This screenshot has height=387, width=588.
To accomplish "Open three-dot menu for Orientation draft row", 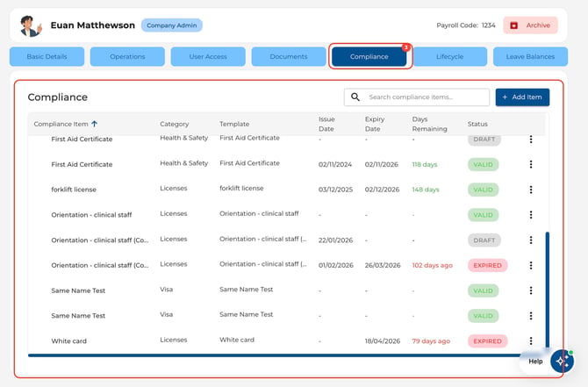I will [x=531, y=240].
